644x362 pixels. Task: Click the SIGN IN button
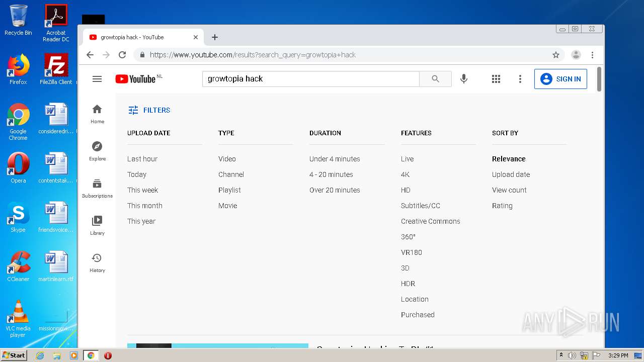[x=560, y=79]
